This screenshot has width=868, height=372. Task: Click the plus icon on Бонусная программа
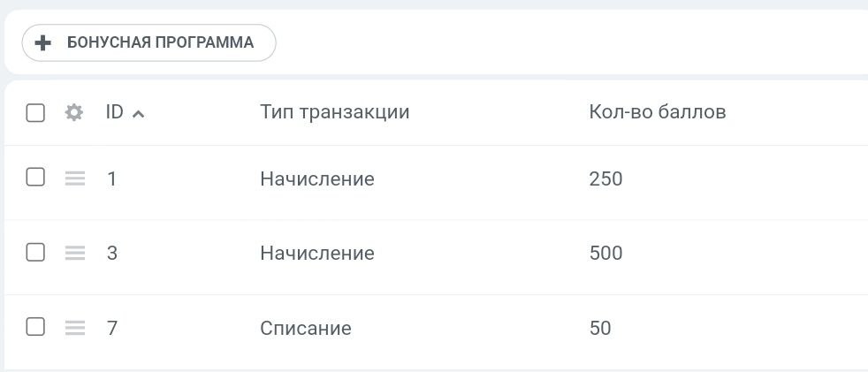(42, 42)
